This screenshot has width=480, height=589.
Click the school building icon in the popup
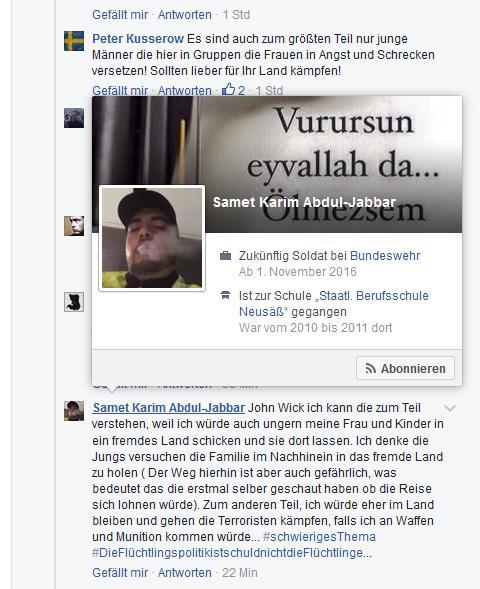pos(225,295)
